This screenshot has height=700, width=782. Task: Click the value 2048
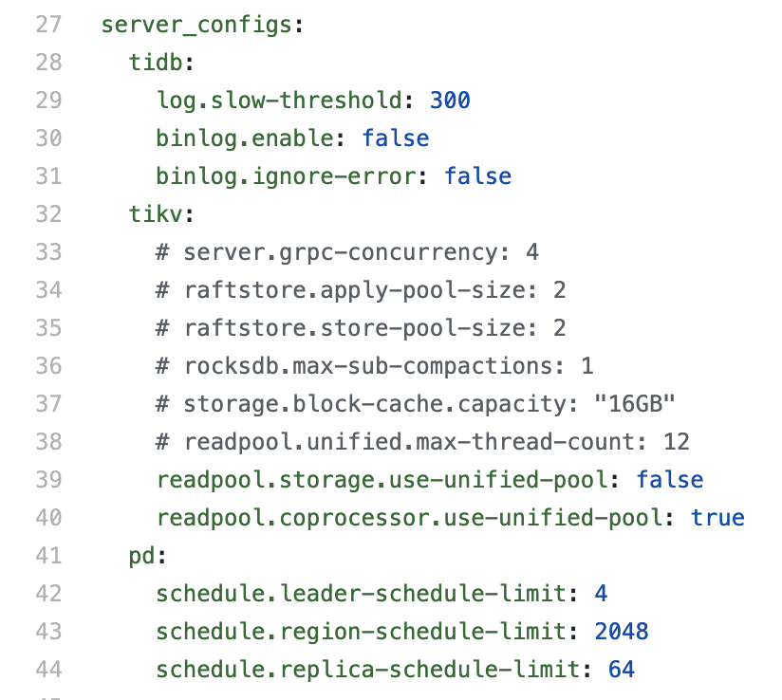pyautogui.click(x=622, y=631)
